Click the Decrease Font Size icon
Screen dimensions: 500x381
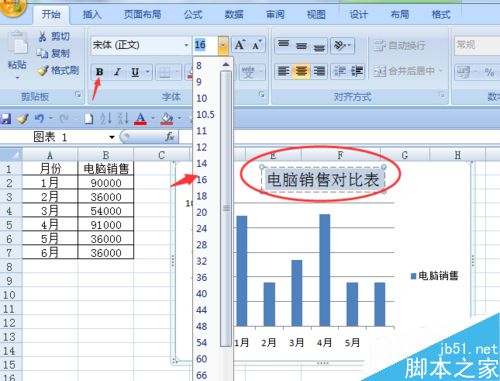point(257,45)
